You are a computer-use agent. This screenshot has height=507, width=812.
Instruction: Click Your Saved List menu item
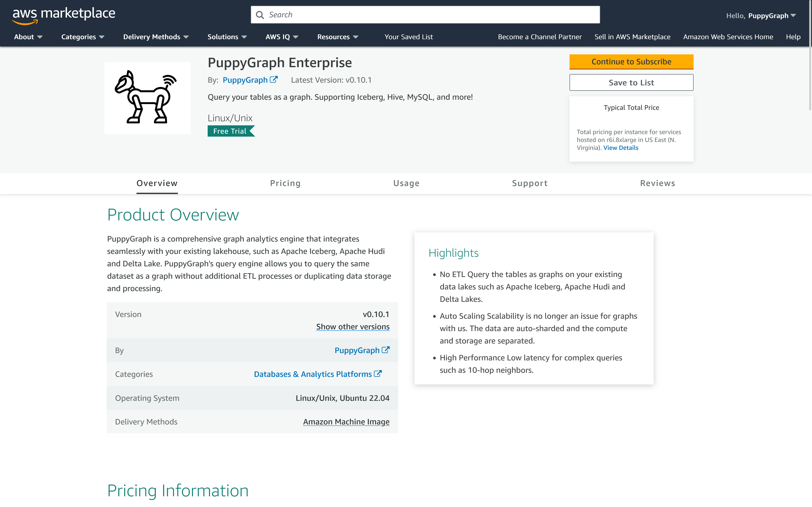click(409, 37)
